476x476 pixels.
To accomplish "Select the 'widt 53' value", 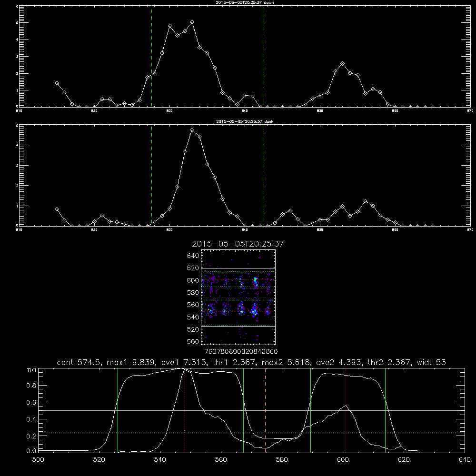I will [x=431, y=362].
